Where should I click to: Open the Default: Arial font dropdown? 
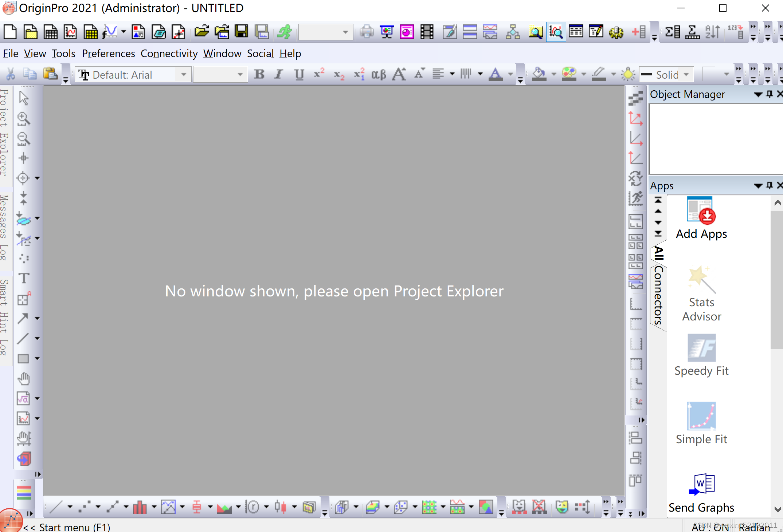click(184, 75)
